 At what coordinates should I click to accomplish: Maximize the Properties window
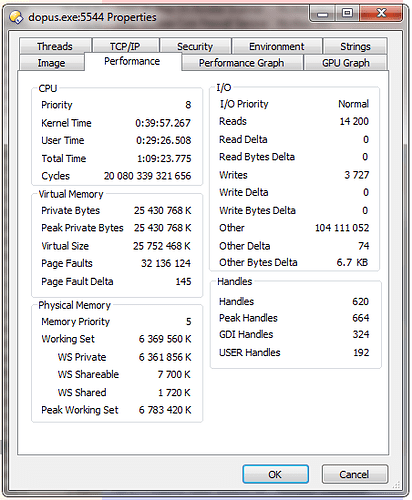[347, 13]
